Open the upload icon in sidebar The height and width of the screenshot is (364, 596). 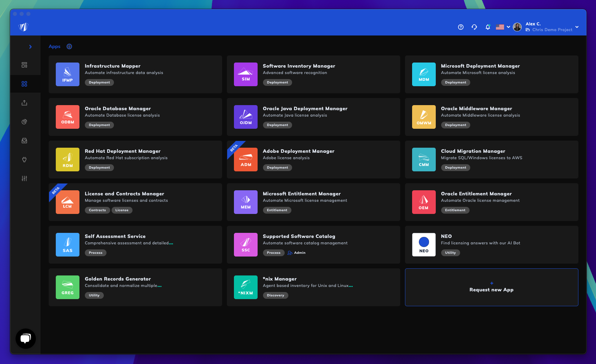click(x=24, y=103)
